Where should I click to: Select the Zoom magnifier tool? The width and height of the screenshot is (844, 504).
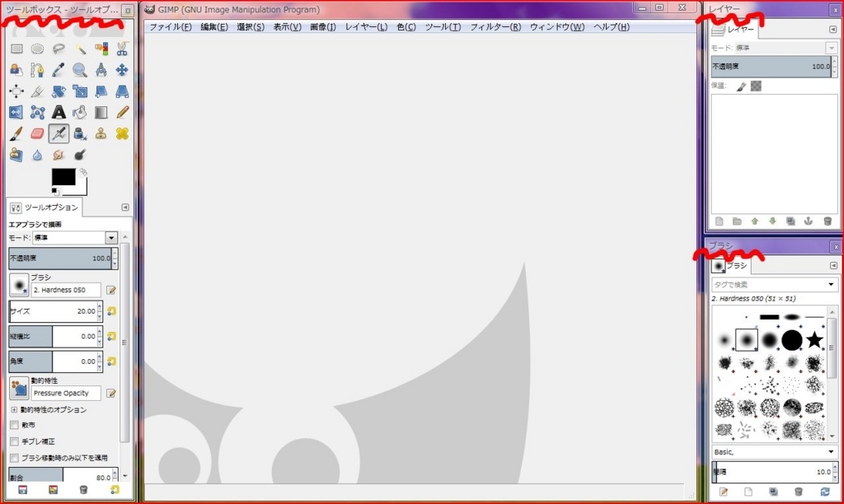(x=80, y=70)
